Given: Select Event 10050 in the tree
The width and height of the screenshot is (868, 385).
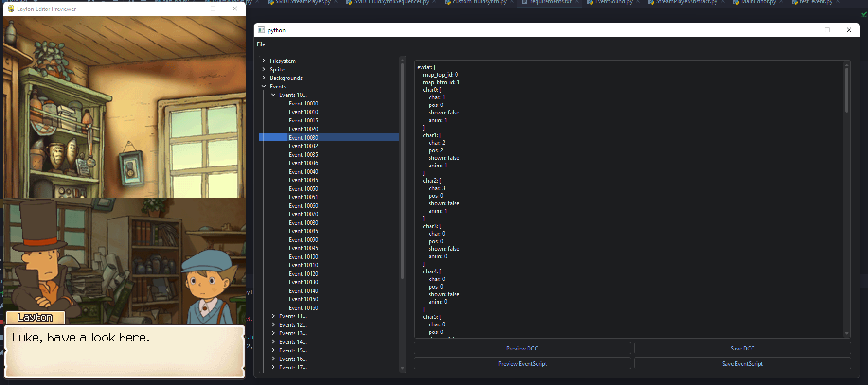Looking at the screenshot, I should point(304,189).
